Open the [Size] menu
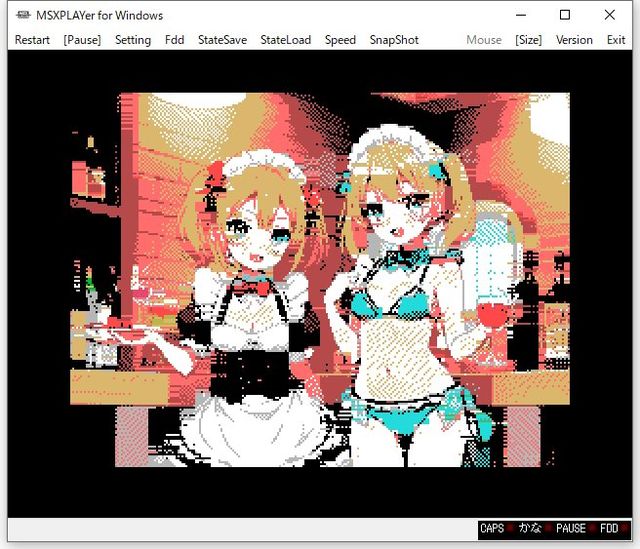Image resolution: width=640 pixels, height=549 pixels. (529, 40)
